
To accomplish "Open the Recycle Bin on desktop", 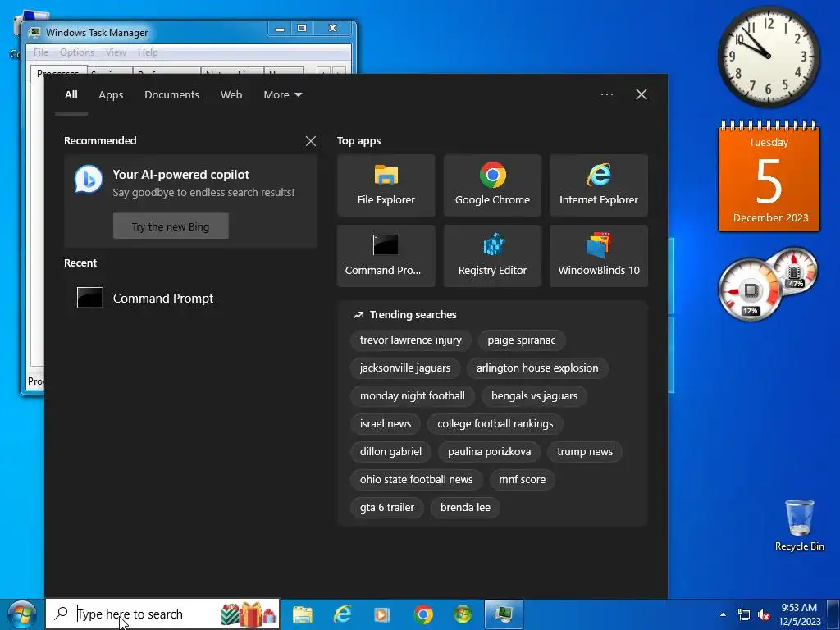I will click(x=799, y=525).
